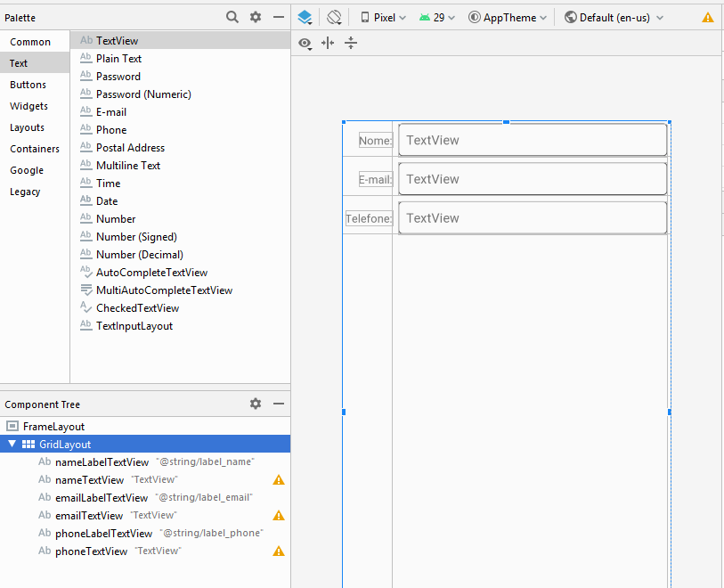
Task: Select the Buttons palette category
Action: [x=28, y=85]
